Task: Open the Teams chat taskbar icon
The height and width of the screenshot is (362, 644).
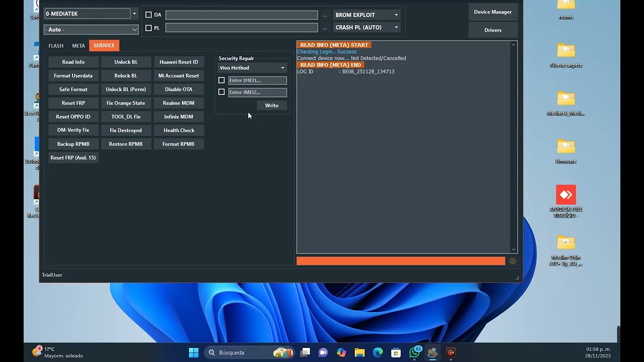Action: coord(323,352)
